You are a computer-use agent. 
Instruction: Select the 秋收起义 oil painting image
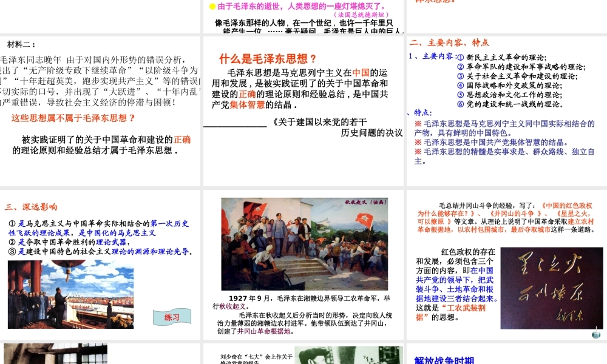pyautogui.click(x=304, y=243)
